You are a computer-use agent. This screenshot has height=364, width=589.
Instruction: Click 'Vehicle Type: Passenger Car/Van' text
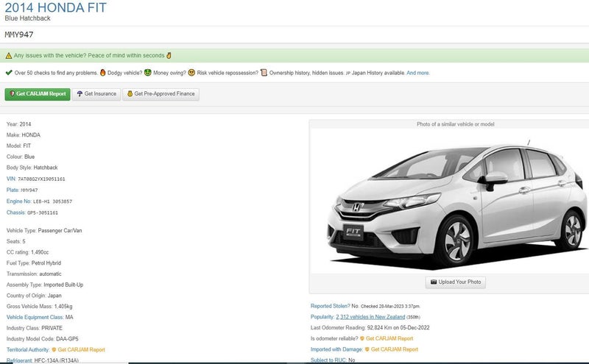(x=44, y=230)
